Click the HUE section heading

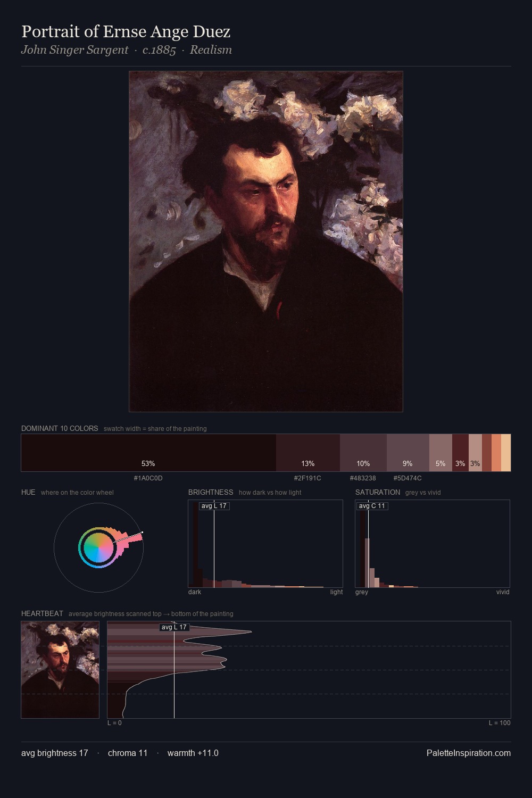coord(28,492)
